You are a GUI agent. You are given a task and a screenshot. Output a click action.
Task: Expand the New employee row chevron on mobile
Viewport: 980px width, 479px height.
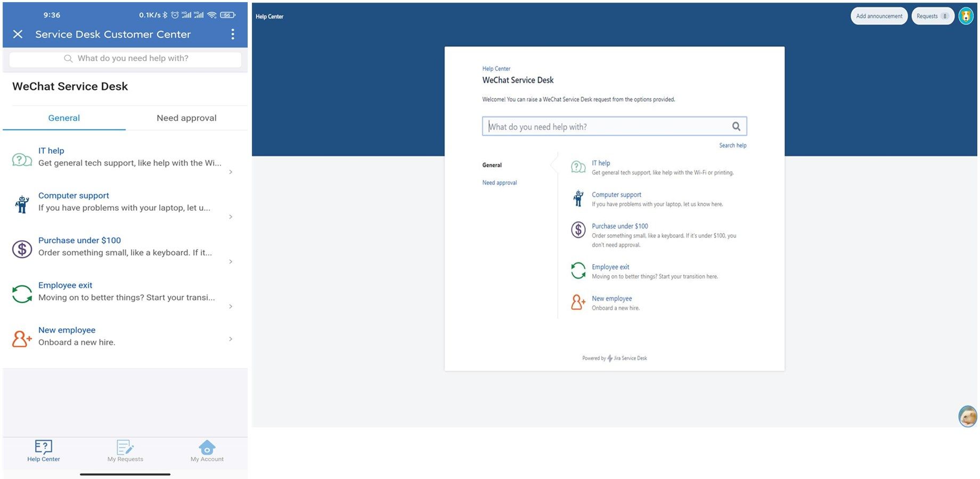point(231,338)
